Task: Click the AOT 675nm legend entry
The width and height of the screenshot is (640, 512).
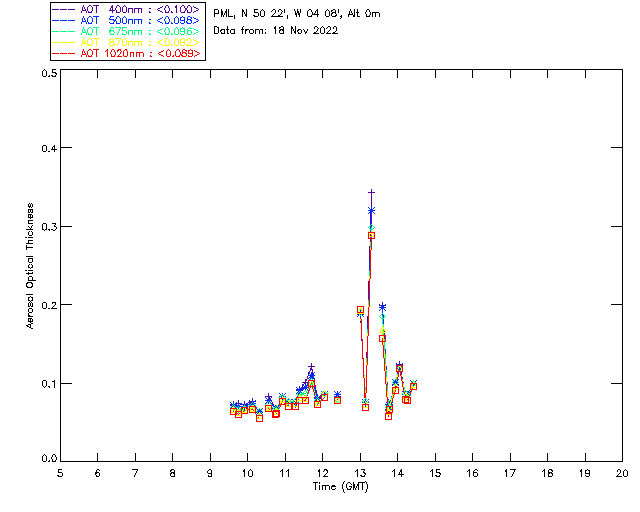Action: 127,31
